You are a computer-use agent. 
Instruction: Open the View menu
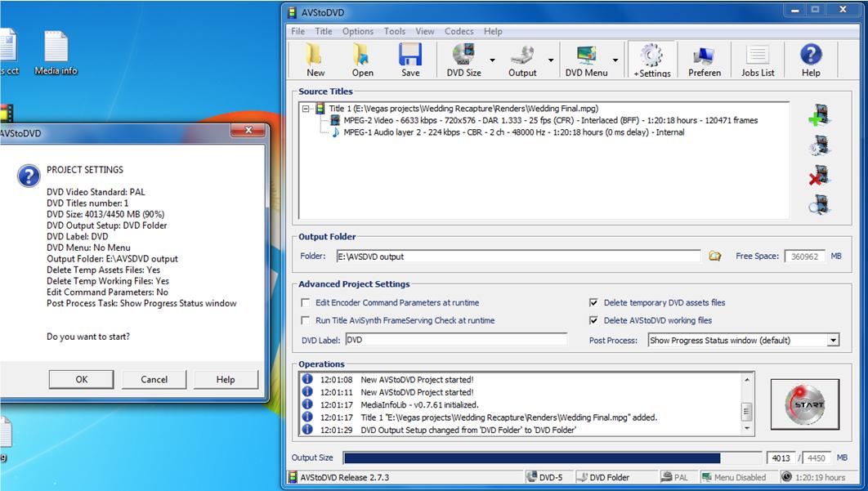425,32
